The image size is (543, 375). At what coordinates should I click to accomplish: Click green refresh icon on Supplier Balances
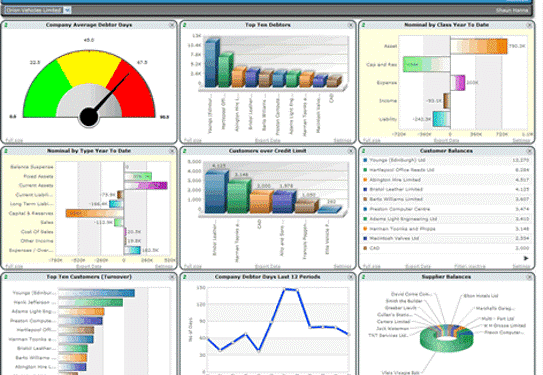click(x=363, y=277)
